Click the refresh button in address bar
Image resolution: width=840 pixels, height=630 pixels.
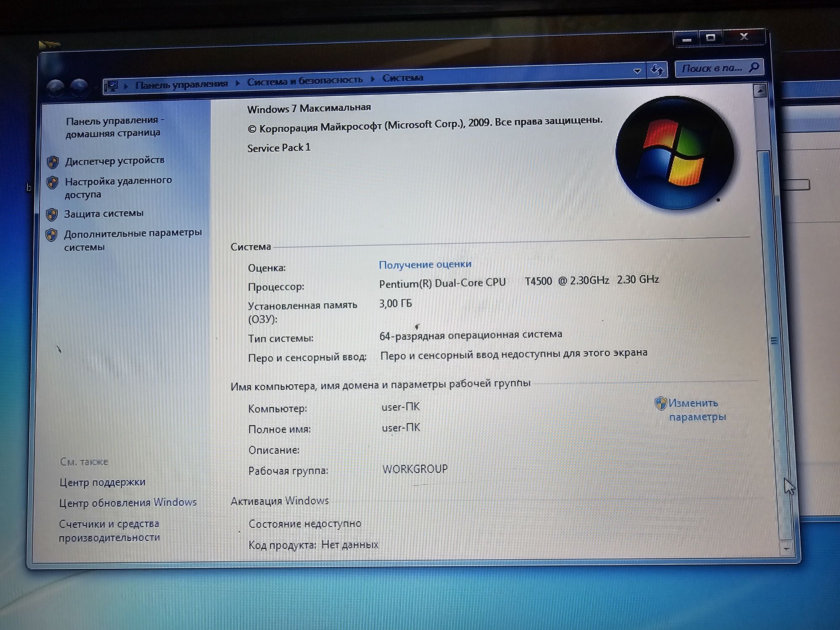coord(657,70)
